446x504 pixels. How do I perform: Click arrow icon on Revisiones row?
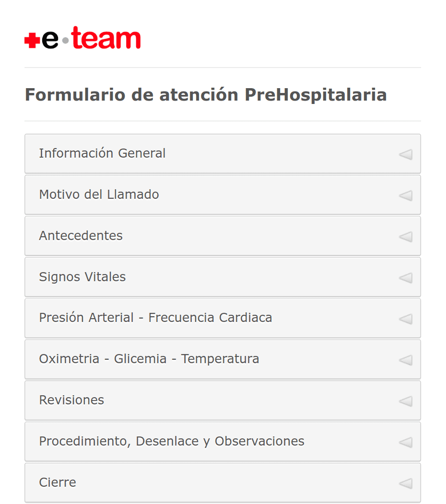405,401
